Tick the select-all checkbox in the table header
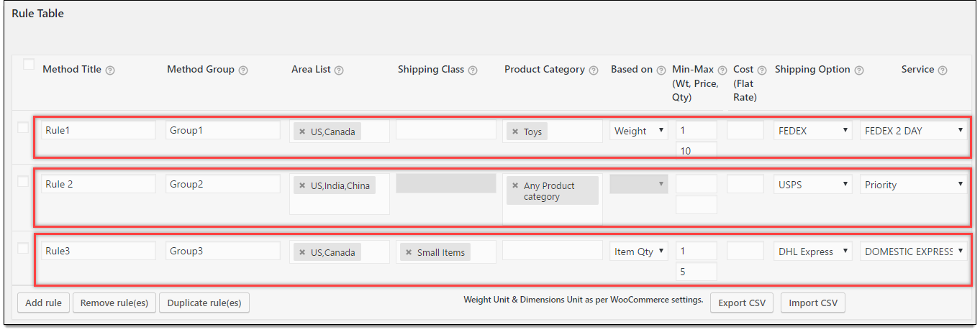Viewport: 980px width, 332px height. [x=29, y=65]
